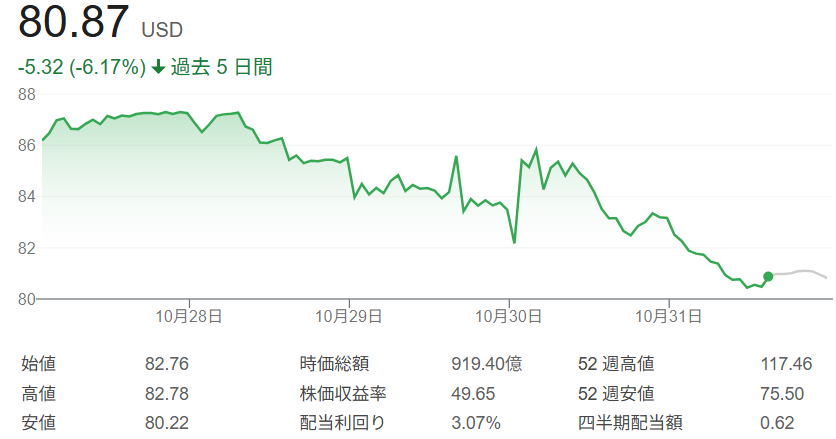Select the 10月29日 date on the axis
The height and width of the screenshot is (439, 836).
[x=349, y=316]
